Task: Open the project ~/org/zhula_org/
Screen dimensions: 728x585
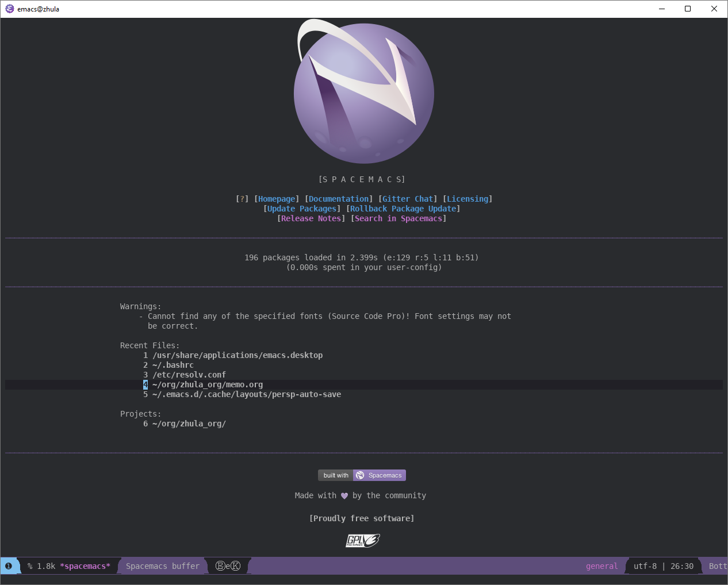Action: (x=189, y=424)
